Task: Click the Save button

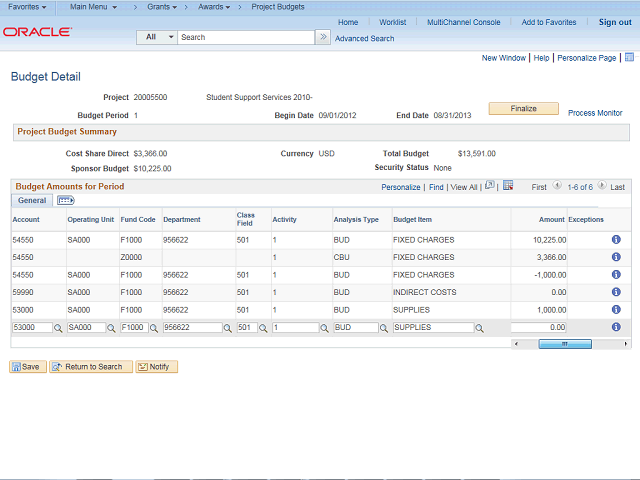Action: pos(26,367)
